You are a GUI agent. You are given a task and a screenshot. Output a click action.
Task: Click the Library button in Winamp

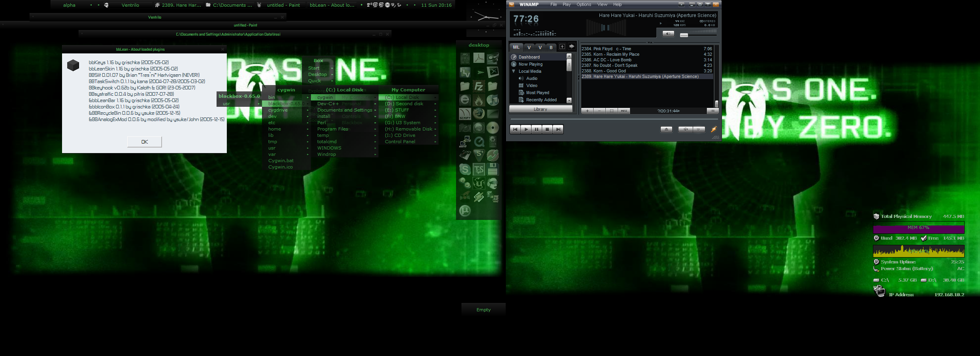coord(541,109)
